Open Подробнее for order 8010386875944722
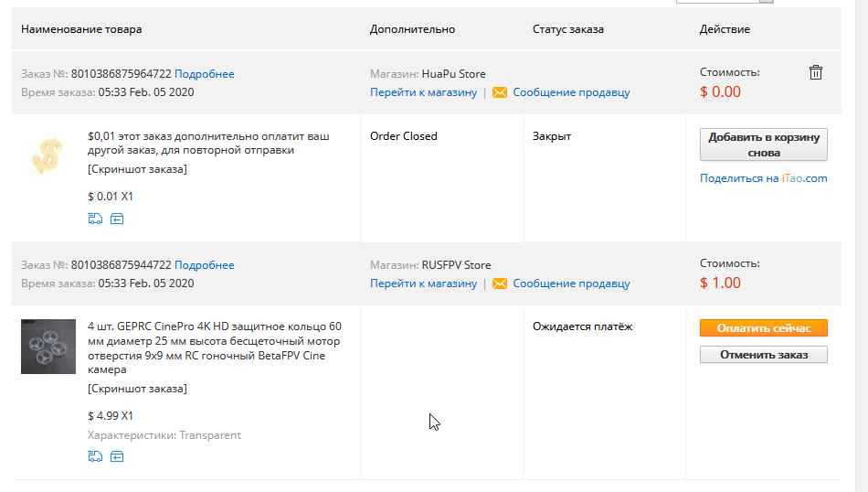Viewport: 868px width, 492px height. (205, 265)
